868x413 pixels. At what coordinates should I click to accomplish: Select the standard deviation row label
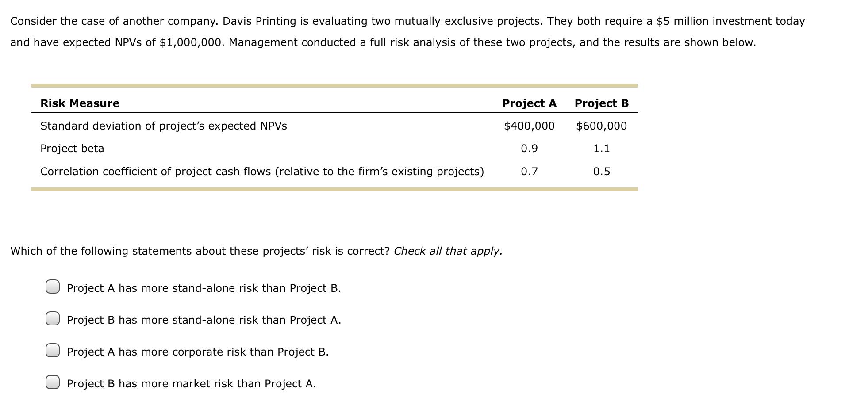[x=164, y=126]
